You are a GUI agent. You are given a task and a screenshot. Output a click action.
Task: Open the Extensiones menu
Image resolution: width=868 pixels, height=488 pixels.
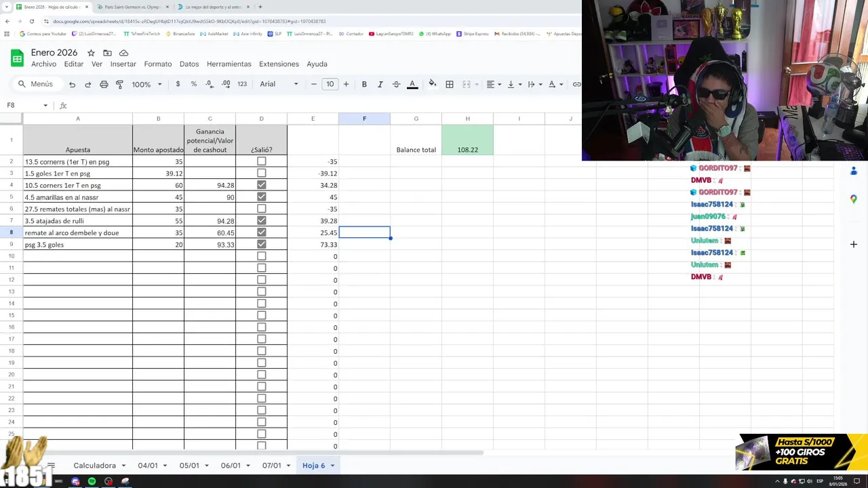tap(279, 64)
